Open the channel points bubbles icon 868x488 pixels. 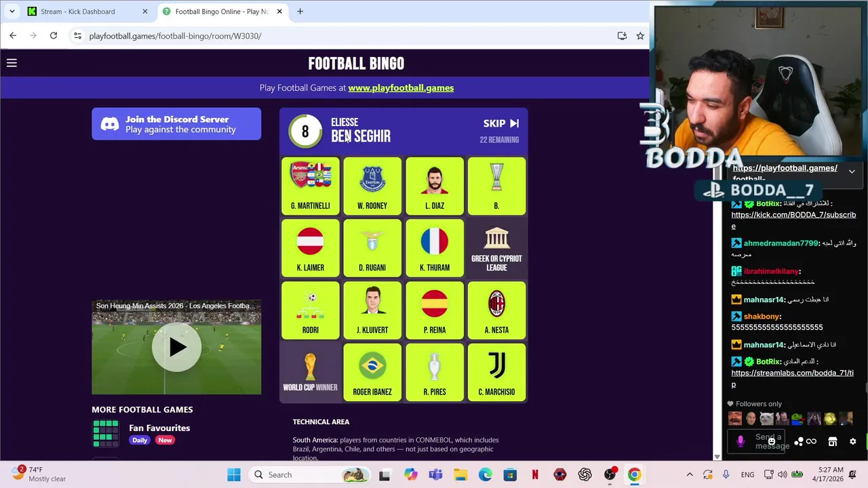[x=799, y=442]
